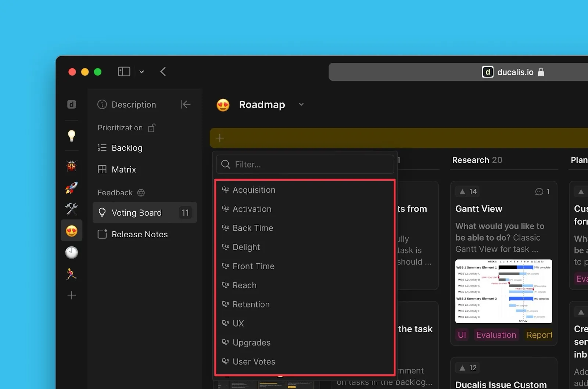This screenshot has width=588, height=389.
Task: Click the yellow add bar plus button
Action: tap(220, 138)
